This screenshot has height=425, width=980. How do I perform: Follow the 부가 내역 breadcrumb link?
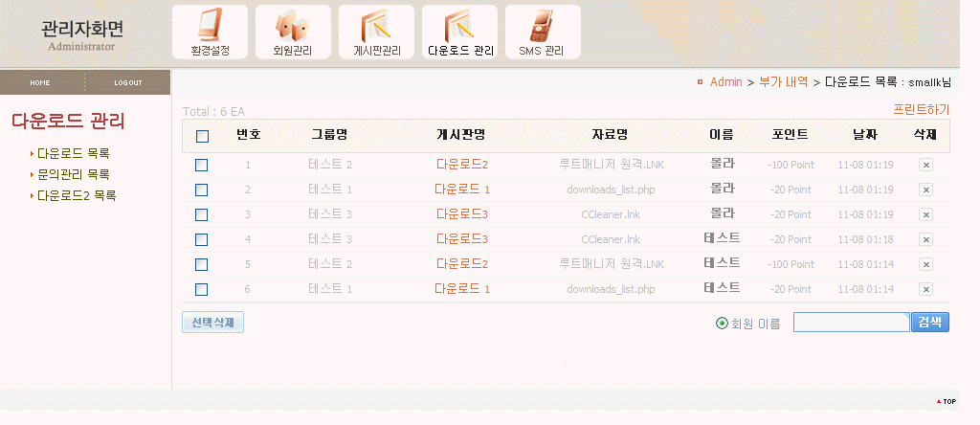click(783, 82)
